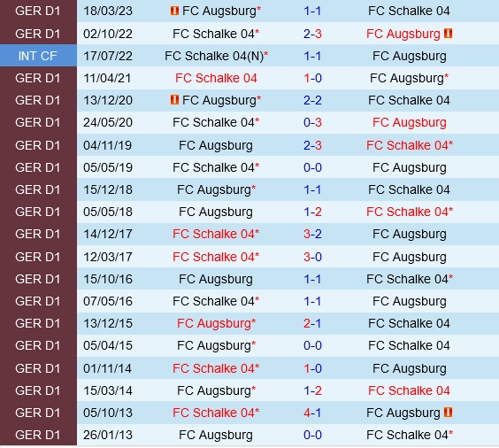Open the 3-2 score from 14/12/17
Image resolution: width=499 pixels, height=448 pixels.
[x=312, y=234]
